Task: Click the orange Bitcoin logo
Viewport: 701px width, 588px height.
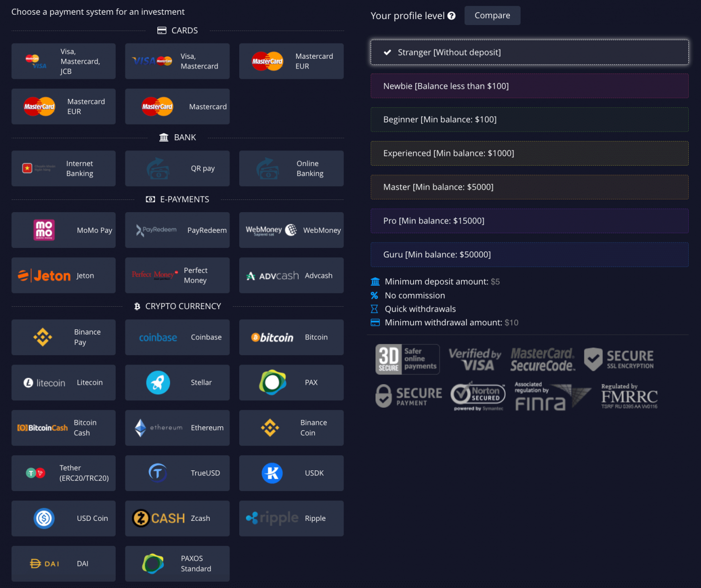Action: pos(272,337)
